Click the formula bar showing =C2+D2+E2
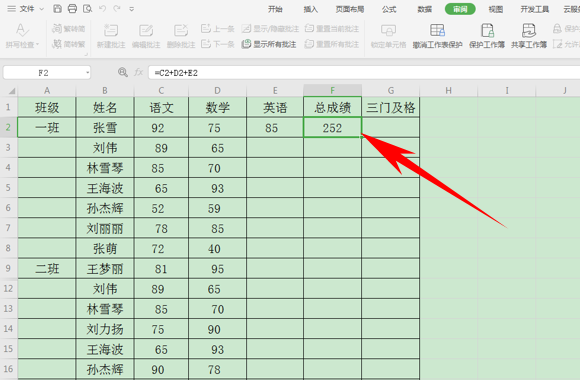The height and width of the screenshot is (380, 580). 364,73
